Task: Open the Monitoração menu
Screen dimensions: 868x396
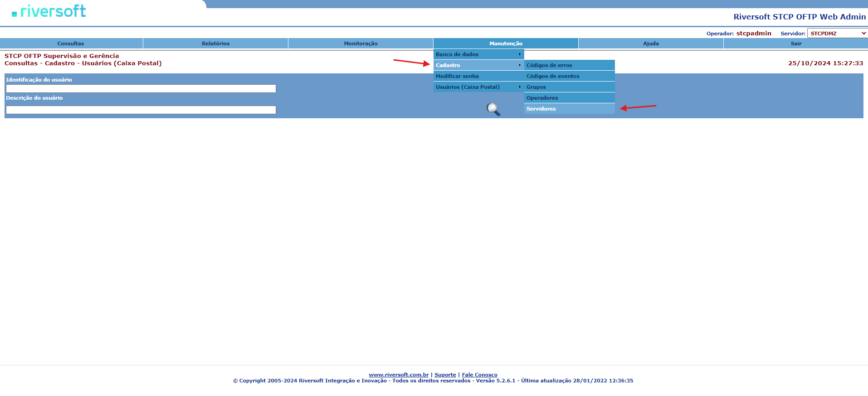Action: pyautogui.click(x=361, y=43)
